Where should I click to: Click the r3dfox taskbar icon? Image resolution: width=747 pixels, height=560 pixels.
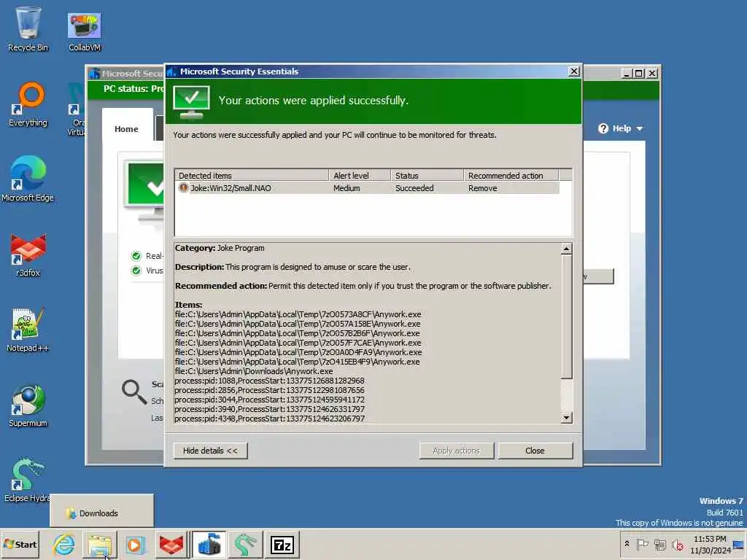(171, 544)
